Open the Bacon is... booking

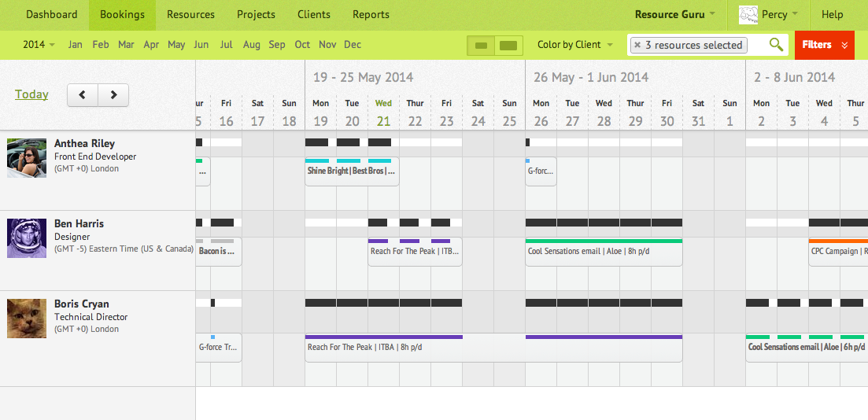(219, 252)
